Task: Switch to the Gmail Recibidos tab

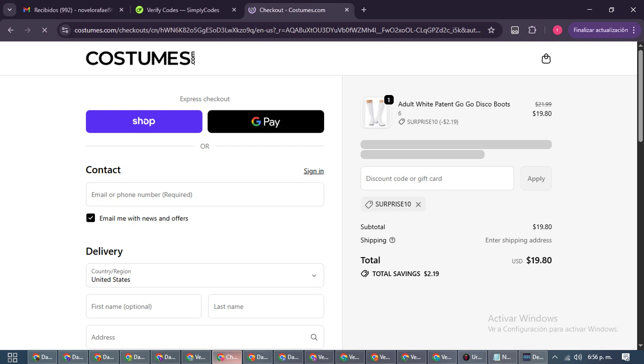Action: (x=74, y=10)
